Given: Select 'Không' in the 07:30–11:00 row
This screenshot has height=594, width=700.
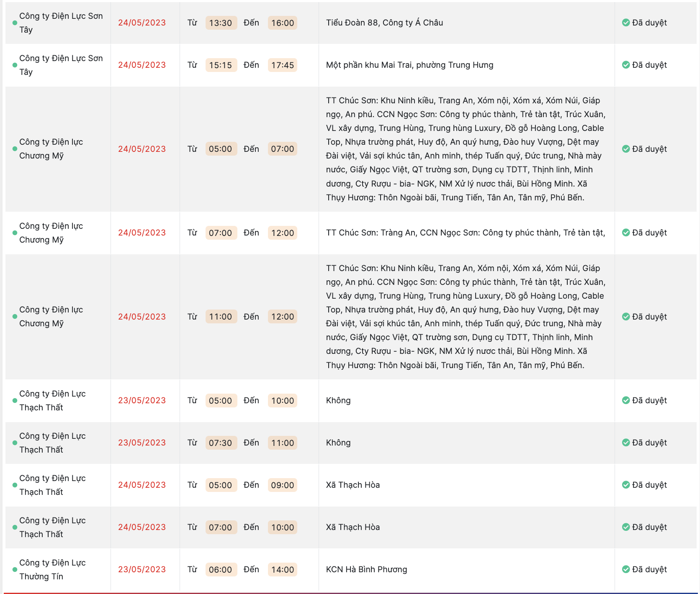Looking at the screenshot, I should coord(338,443).
